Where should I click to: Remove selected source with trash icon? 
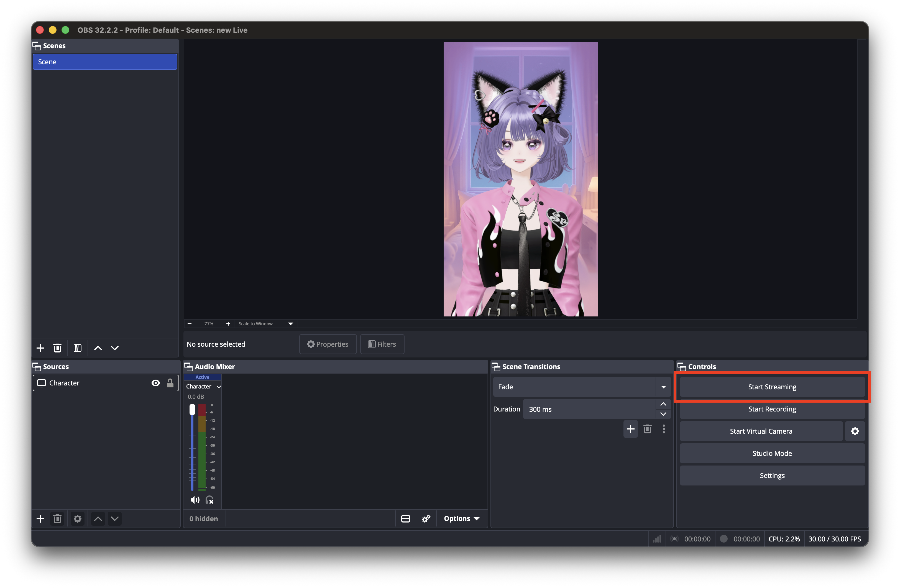pyautogui.click(x=57, y=518)
